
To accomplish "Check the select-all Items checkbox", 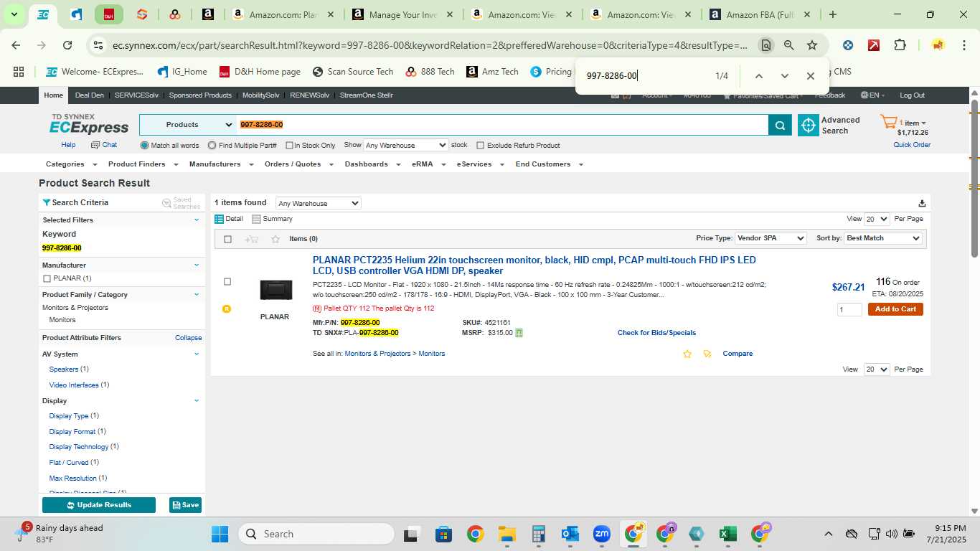I will 227,239.
